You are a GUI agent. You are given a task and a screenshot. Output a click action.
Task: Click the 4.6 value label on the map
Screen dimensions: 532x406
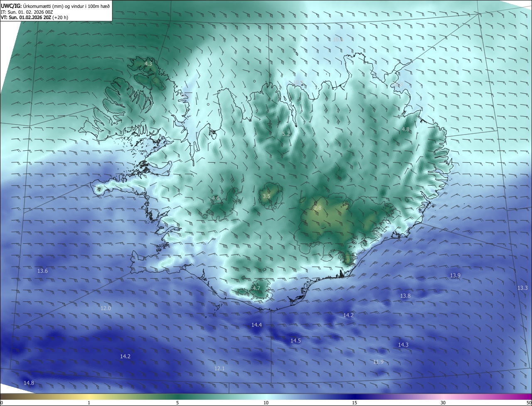pyautogui.click(x=215, y=198)
